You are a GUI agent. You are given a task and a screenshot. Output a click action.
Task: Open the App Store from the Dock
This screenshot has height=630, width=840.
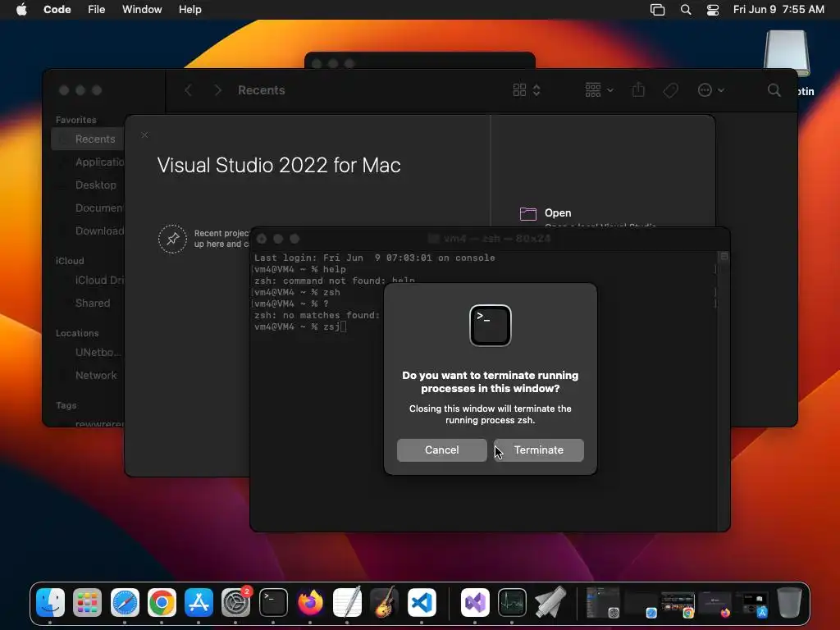pyautogui.click(x=199, y=603)
